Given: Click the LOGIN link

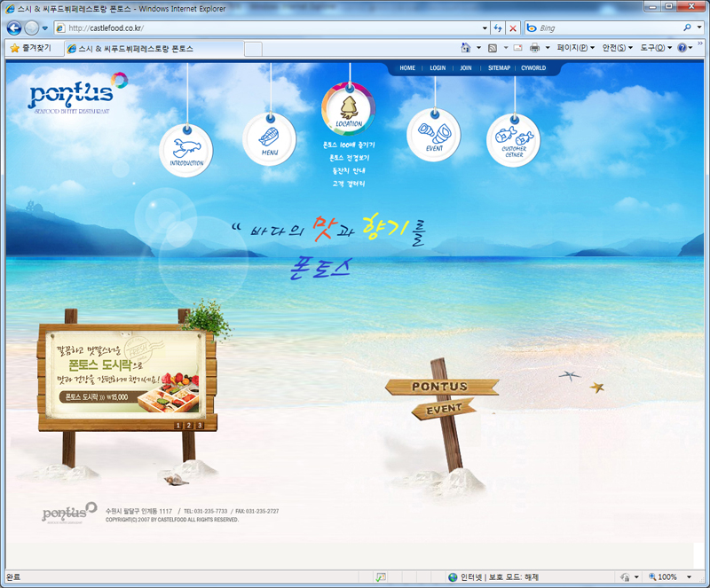Looking at the screenshot, I should [438, 68].
